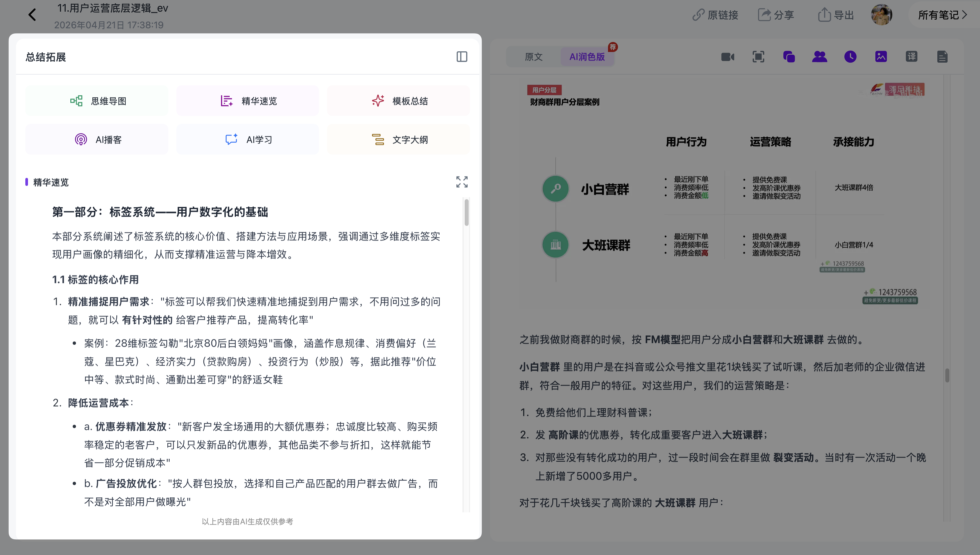Expand the 精华速览 section to fullscreen

[462, 182]
